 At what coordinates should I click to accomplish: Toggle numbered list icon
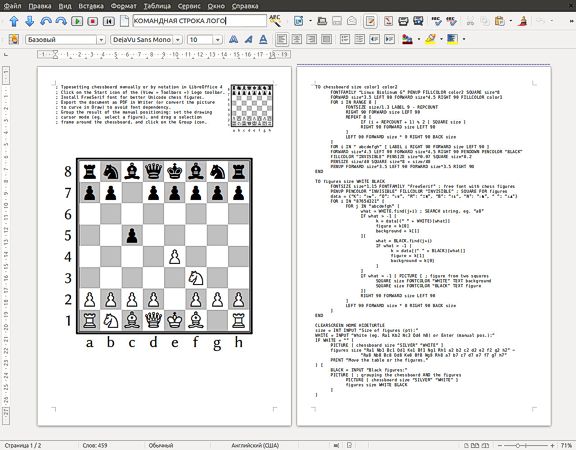(x=345, y=39)
